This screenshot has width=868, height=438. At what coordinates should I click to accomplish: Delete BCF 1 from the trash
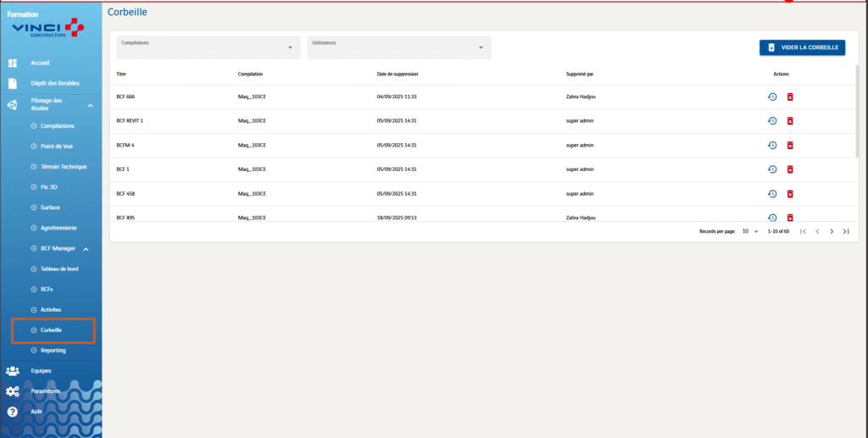[789, 169]
